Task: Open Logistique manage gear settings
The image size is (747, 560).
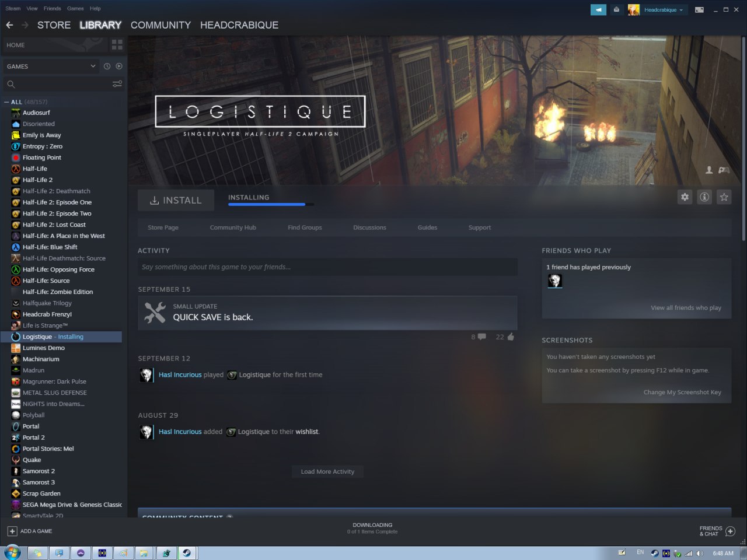Action: [x=685, y=197]
